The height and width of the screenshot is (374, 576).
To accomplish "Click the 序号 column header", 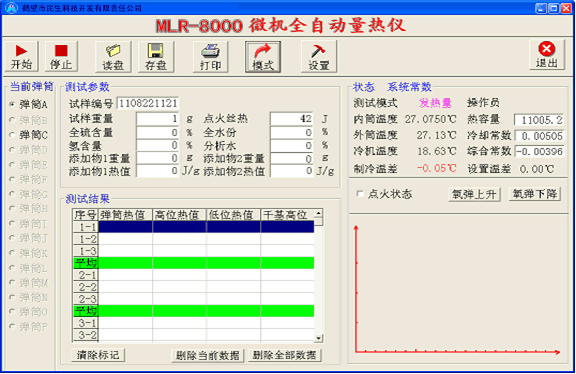I will coord(85,215).
